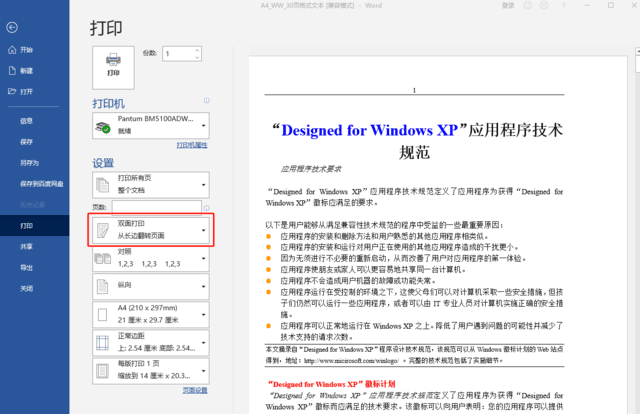This screenshot has width=640, height=414.
Task: Open the 共享 share page
Action: coord(27,247)
